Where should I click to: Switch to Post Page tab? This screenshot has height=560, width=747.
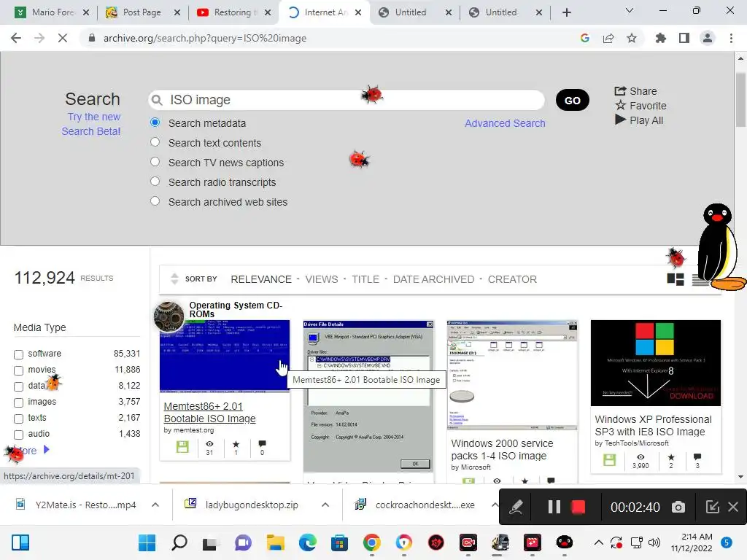coord(142,12)
